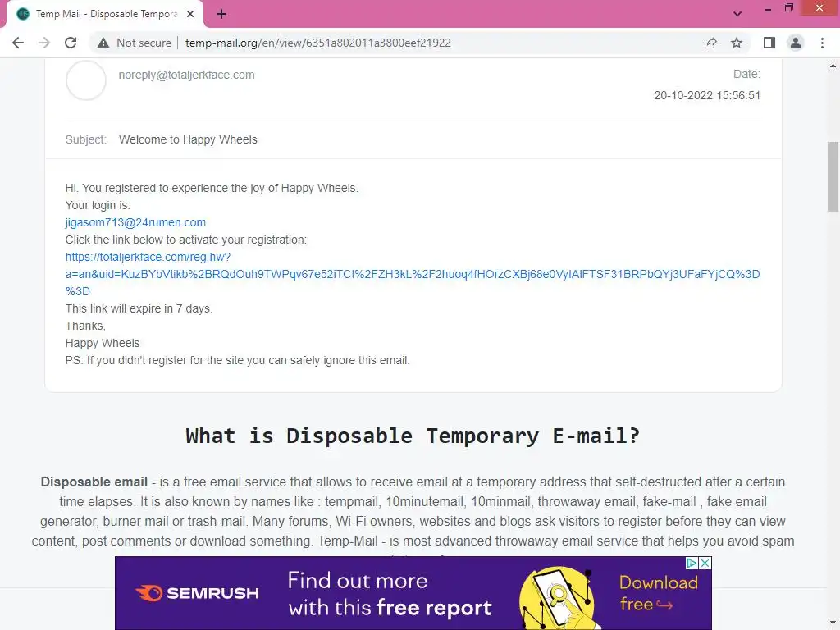Toggle the browser side panel

pos(769,43)
